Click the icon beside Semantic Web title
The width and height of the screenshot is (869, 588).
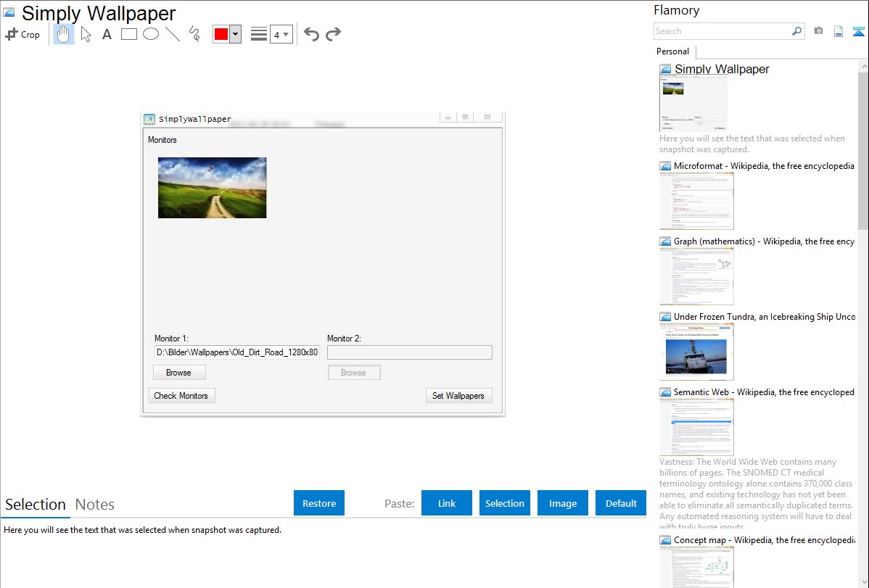click(x=666, y=392)
